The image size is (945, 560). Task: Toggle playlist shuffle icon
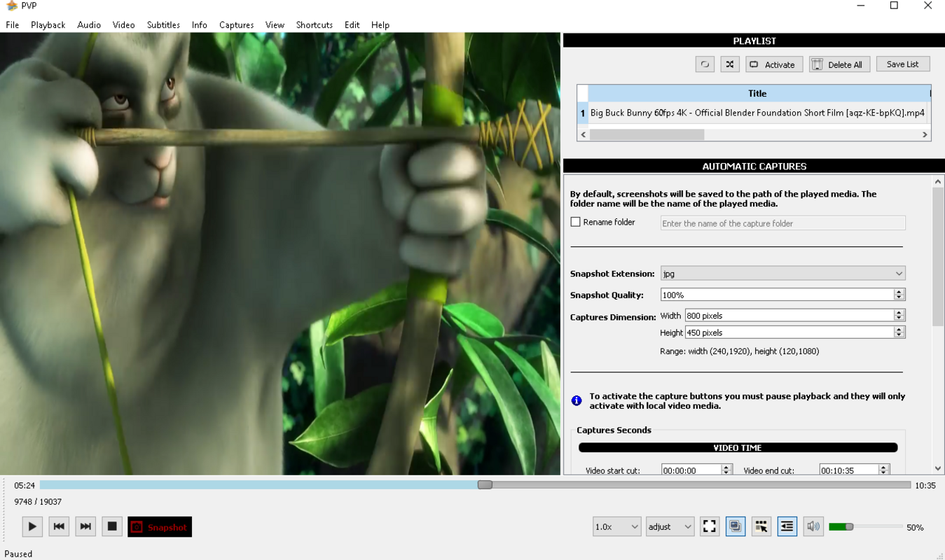tap(730, 64)
